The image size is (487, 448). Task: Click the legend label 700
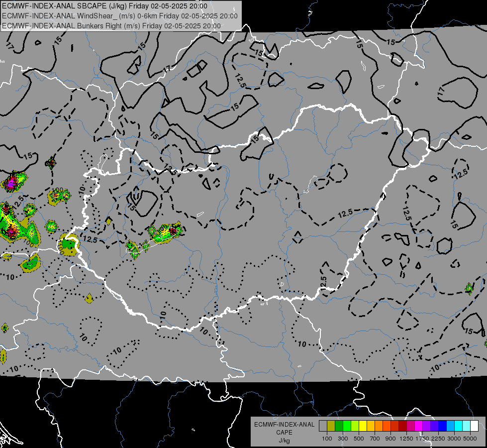point(375,439)
